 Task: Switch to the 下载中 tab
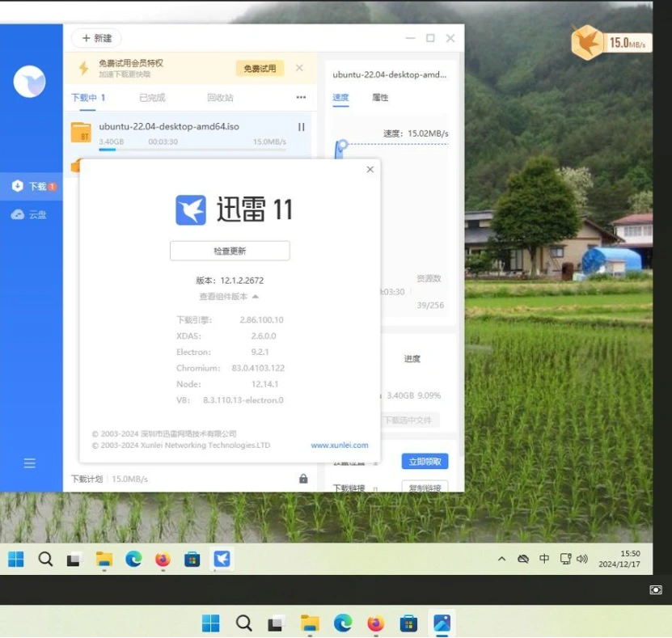coord(88,98)
